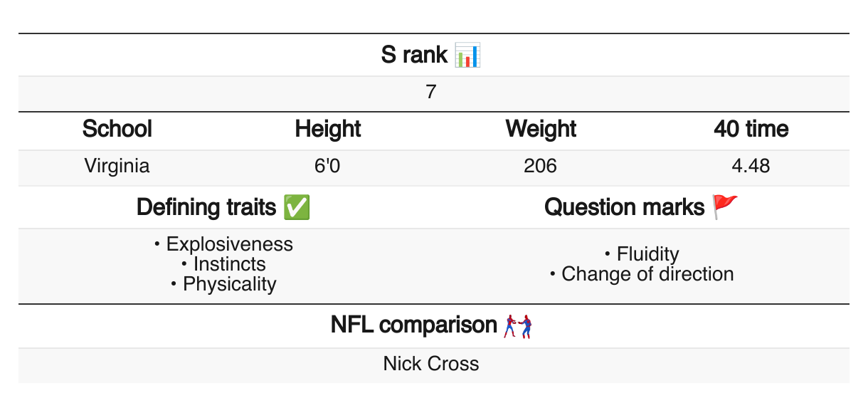Click the 206 weight value
This screenshot has width=868, height=403.
(540, 166)
